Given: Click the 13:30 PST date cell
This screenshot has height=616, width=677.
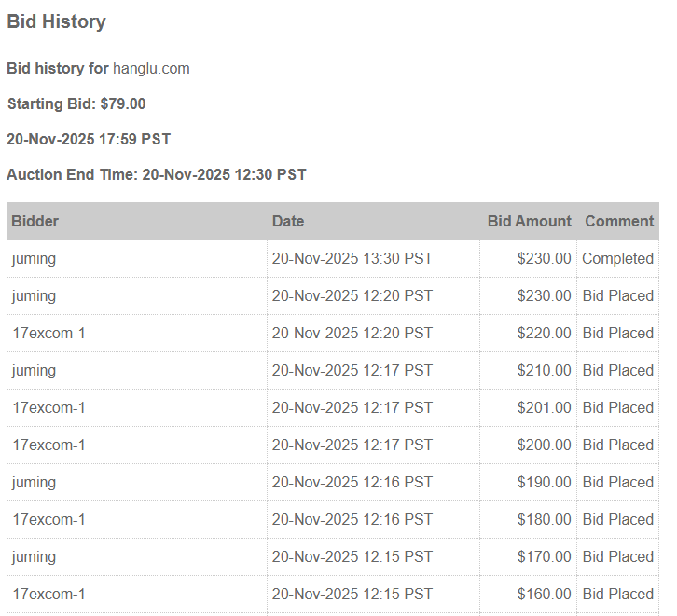Looking at the screenshot, I should [352, 258].
